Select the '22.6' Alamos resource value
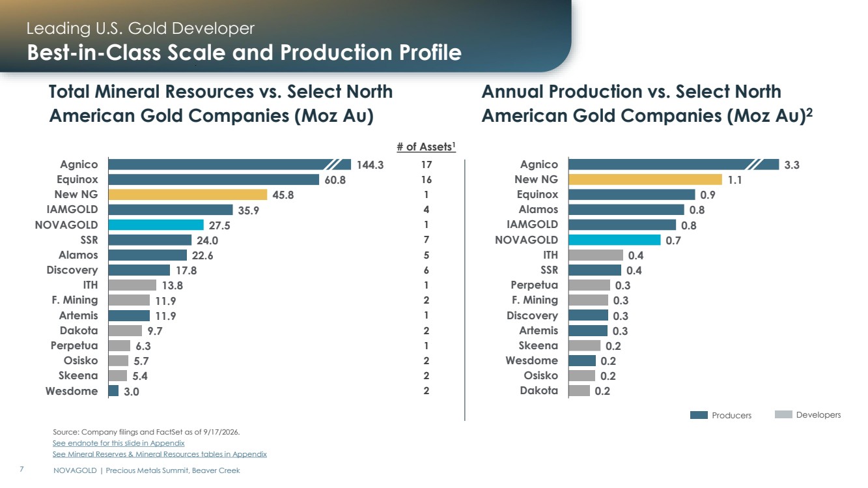Screen dimensions: 868x488 (x=203, y=256)
